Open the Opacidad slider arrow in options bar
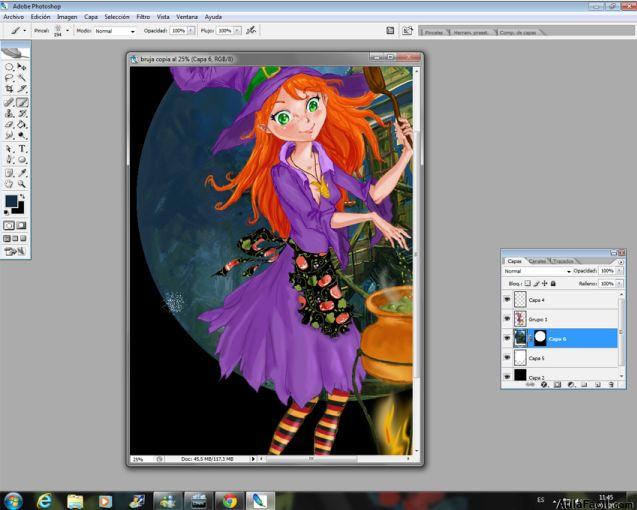The image size is (637, 510). pyautogui.click(x=191, y=30)
